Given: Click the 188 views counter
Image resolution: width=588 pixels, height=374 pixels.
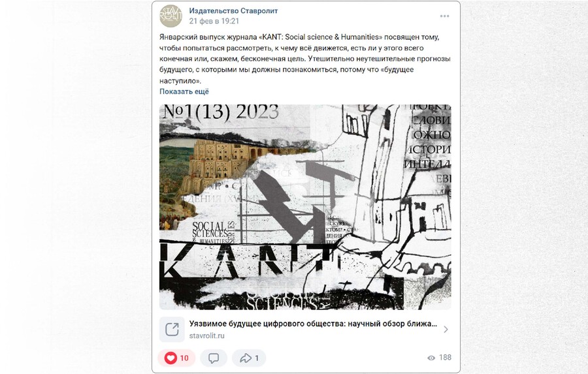Looking at the screenshot, I should (445, 358).
